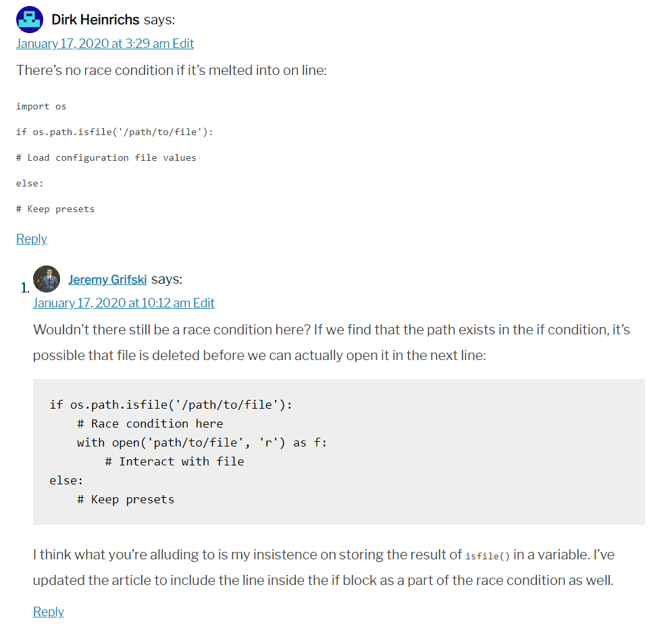Click the # Race condition here comment line

tap(149, 424)
